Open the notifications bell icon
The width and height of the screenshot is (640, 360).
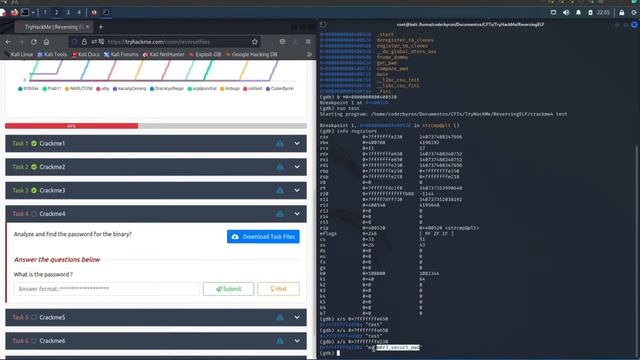(578, 13)
